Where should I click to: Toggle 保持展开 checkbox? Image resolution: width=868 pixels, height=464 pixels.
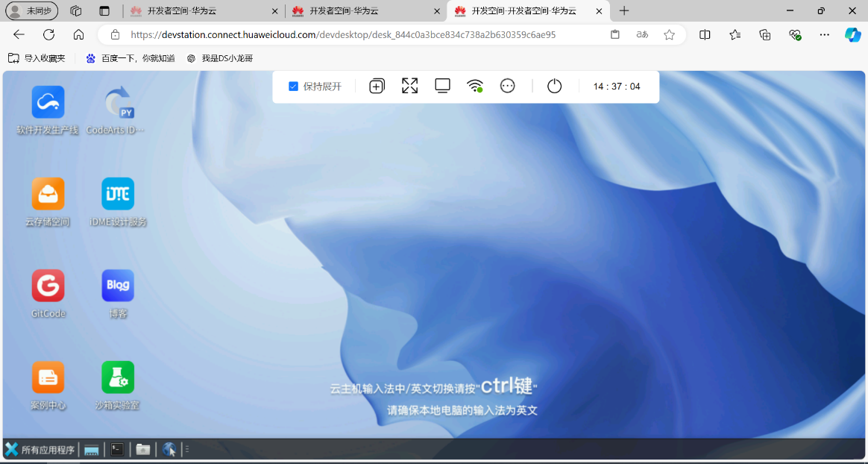pos(293,87)
